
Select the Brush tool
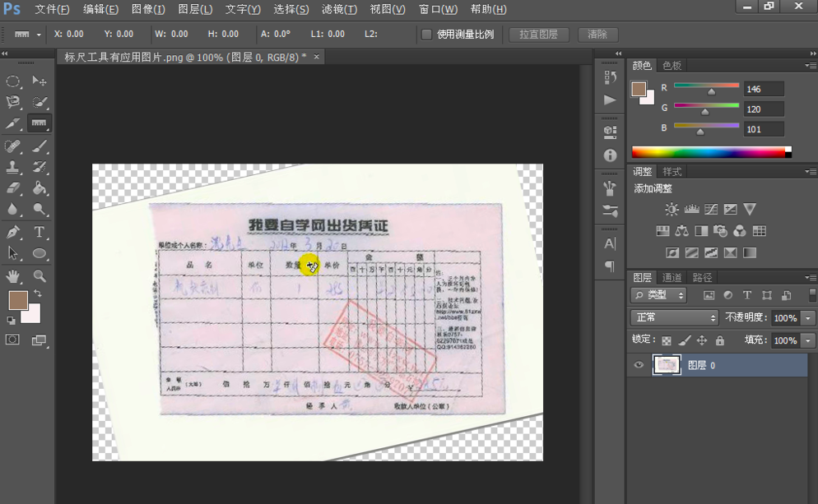tap(39, 146)
